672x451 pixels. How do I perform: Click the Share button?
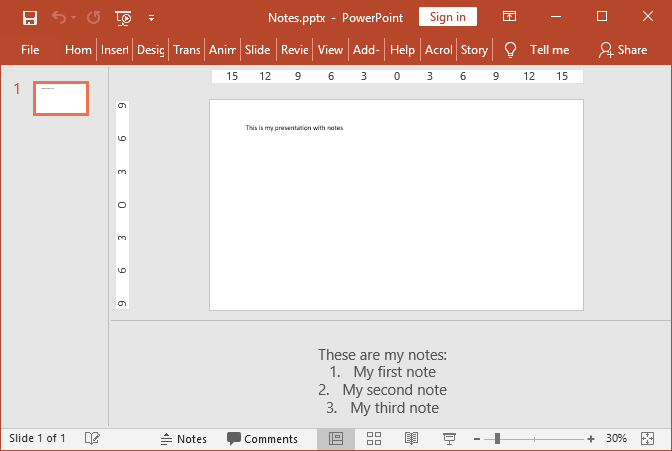pos(622,50)
